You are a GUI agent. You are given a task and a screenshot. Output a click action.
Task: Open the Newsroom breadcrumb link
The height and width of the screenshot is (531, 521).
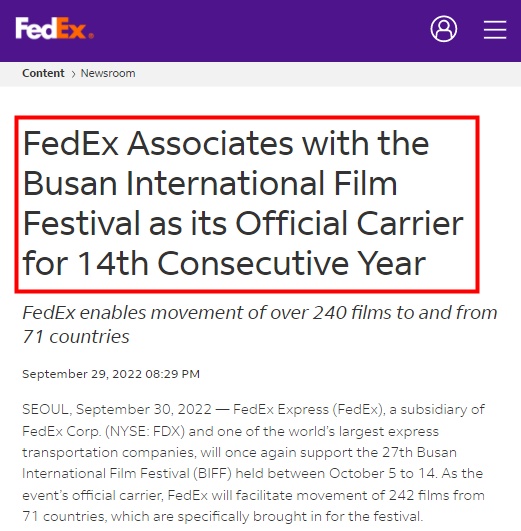tap(108, 73)
